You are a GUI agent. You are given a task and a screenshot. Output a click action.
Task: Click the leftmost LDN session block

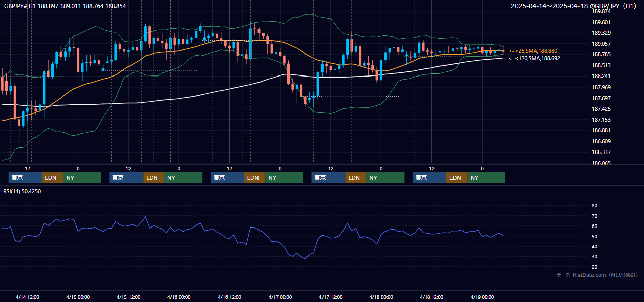pos(52,178)
